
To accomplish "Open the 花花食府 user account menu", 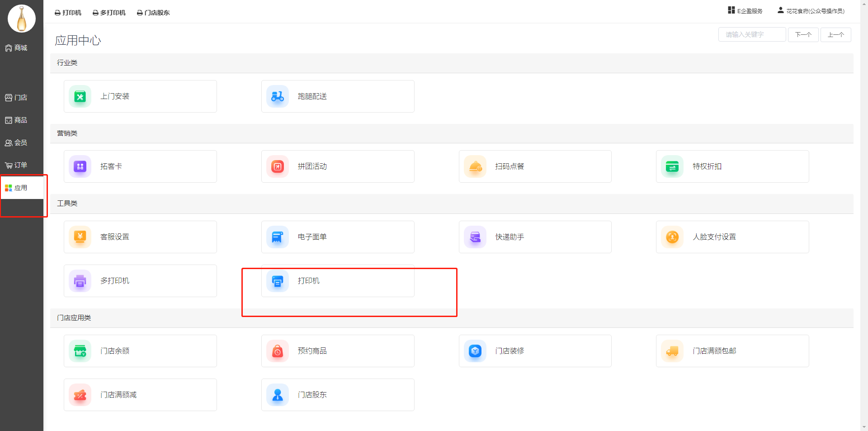I will tap(811, 11).
